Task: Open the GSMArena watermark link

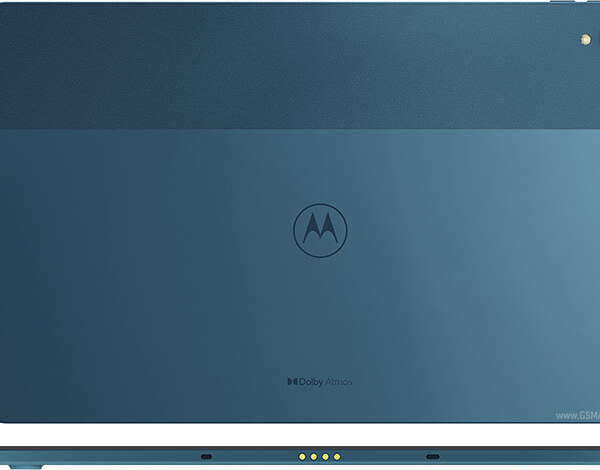Action: pyautogui.click(x=576, y=414)
